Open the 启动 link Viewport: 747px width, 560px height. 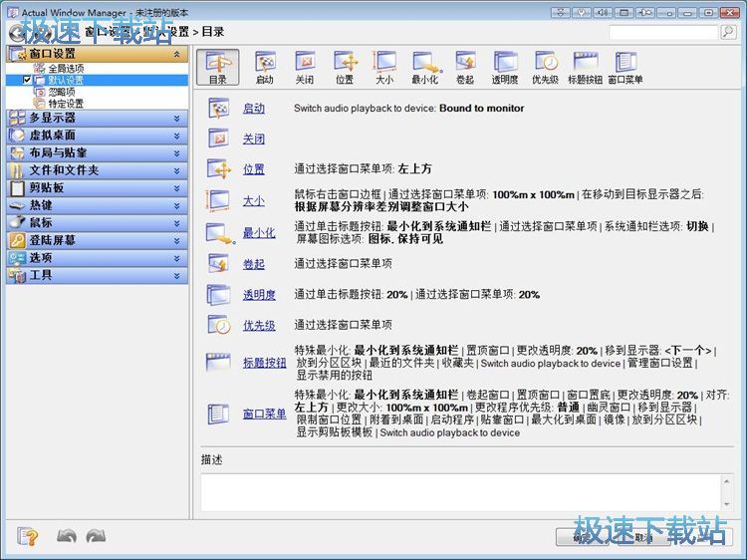[x=253, y=109]
